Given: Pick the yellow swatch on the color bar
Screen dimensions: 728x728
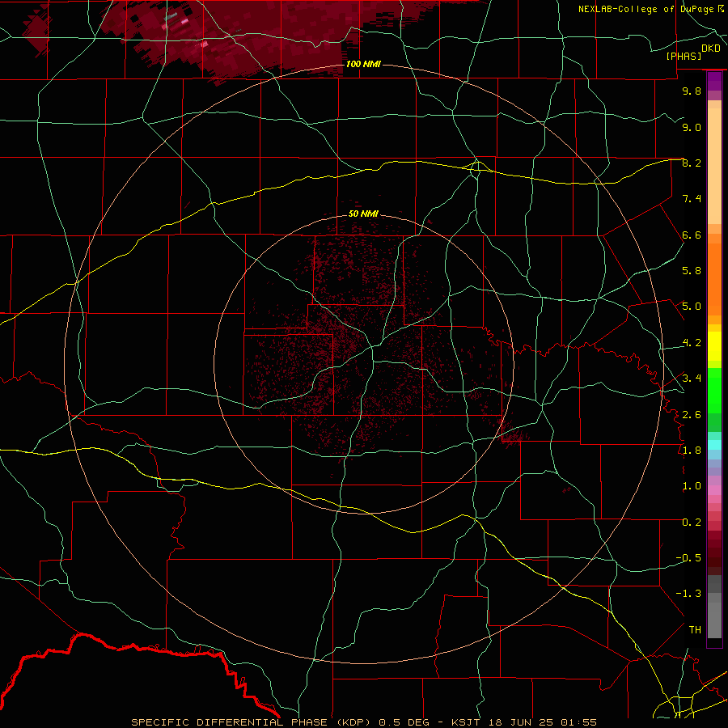Looking at the screenshot, I should tap(714, 346).
